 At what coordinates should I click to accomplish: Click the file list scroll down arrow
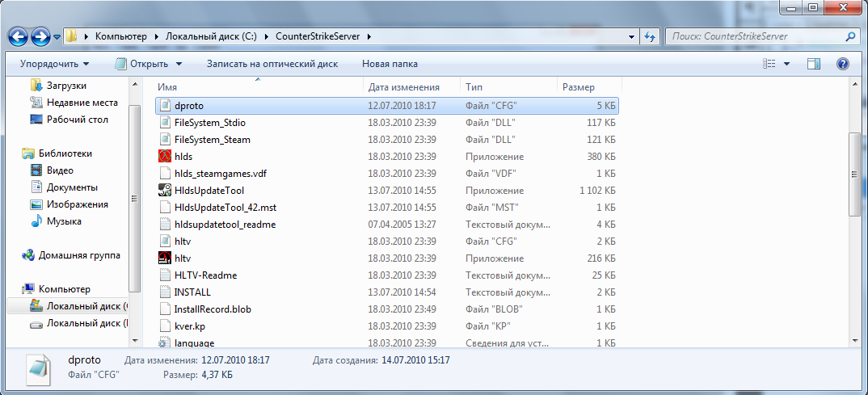(854, 340)
